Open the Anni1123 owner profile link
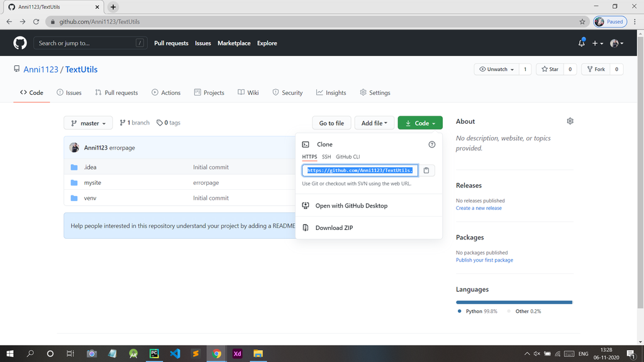Image resolution: width=644 pixels, height=362 pixels. (41, 69)
